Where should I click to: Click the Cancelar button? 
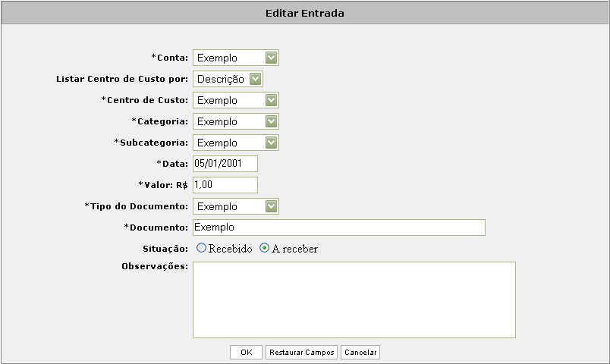360,353
